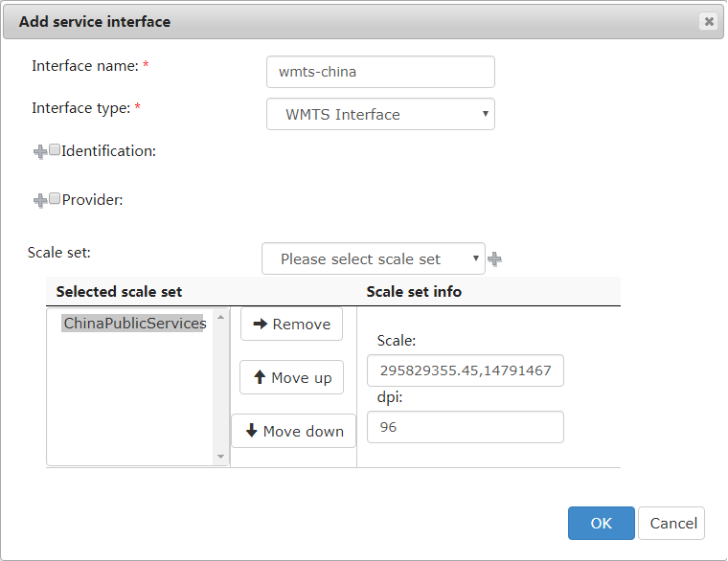Open the Interface type dropdown
This screenshot has height=561, width=728.
point(380,114)
